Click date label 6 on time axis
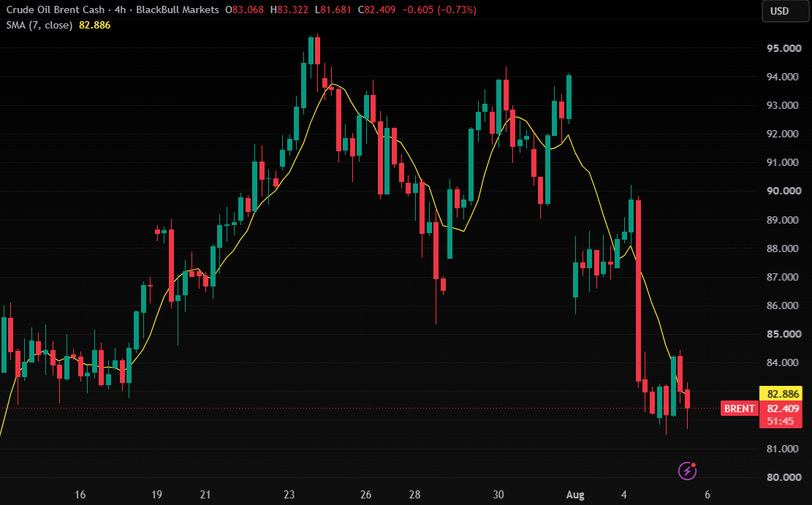 (x=707, y=495)
